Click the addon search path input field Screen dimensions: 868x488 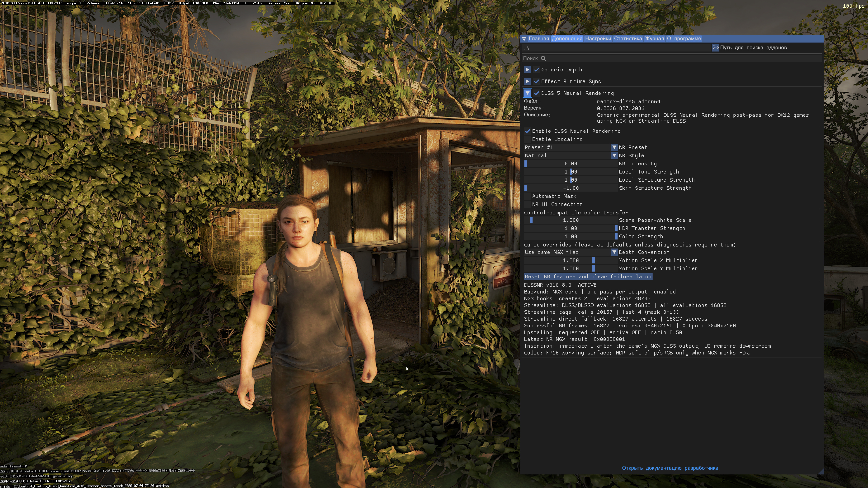[616, 47]
